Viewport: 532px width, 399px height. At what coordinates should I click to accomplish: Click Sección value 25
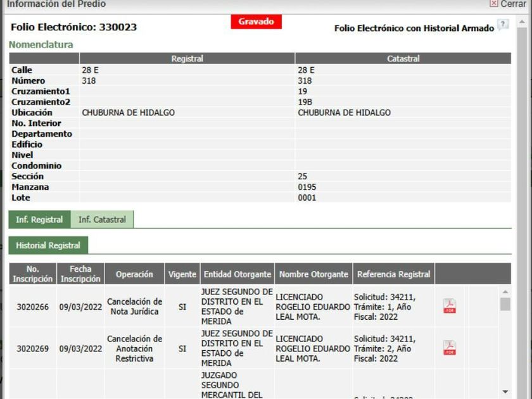tap(302, 177)
